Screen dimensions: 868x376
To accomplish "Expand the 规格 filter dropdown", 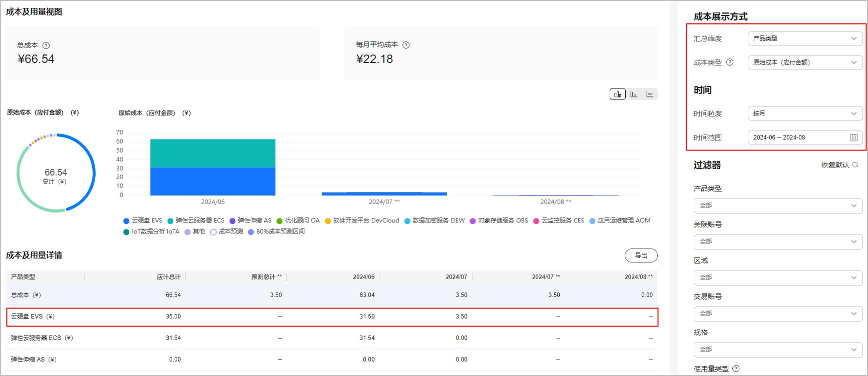I will (x=778, y=349).
